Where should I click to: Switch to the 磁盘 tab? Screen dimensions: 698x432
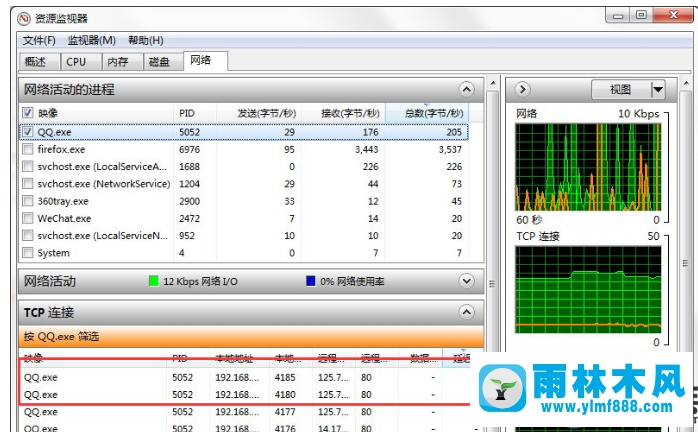pyautogui.click(x=163, y=62)
